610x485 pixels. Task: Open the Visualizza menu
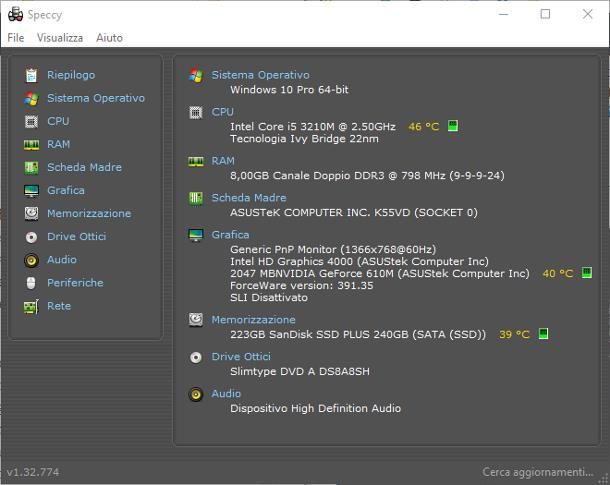pyautogui.click(x=60, y=38)
